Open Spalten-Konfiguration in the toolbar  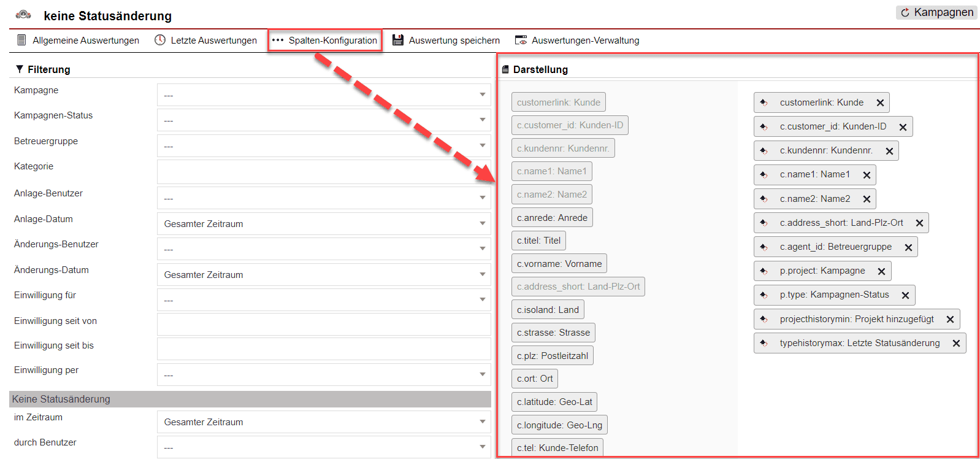point(325,40)
